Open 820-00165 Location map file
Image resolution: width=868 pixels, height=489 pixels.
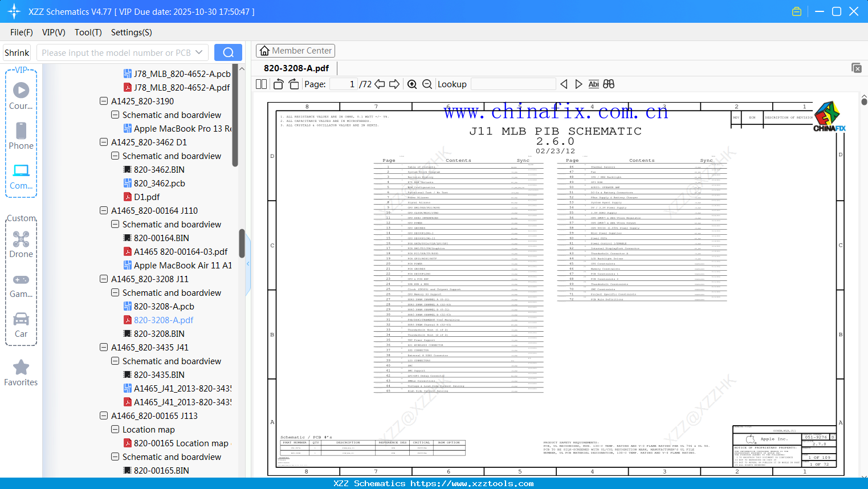(176, 443)
